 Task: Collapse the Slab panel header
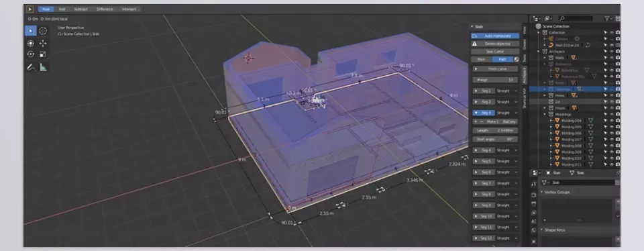point(472,27)
